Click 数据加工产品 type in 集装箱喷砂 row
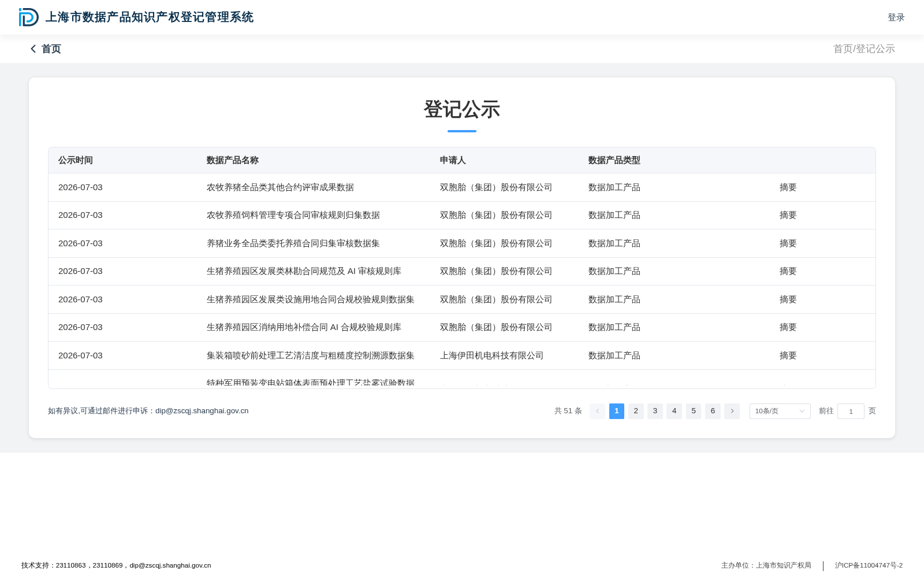Image resolution: width=924 pixels, height=578 pixels. pos(614,355)
